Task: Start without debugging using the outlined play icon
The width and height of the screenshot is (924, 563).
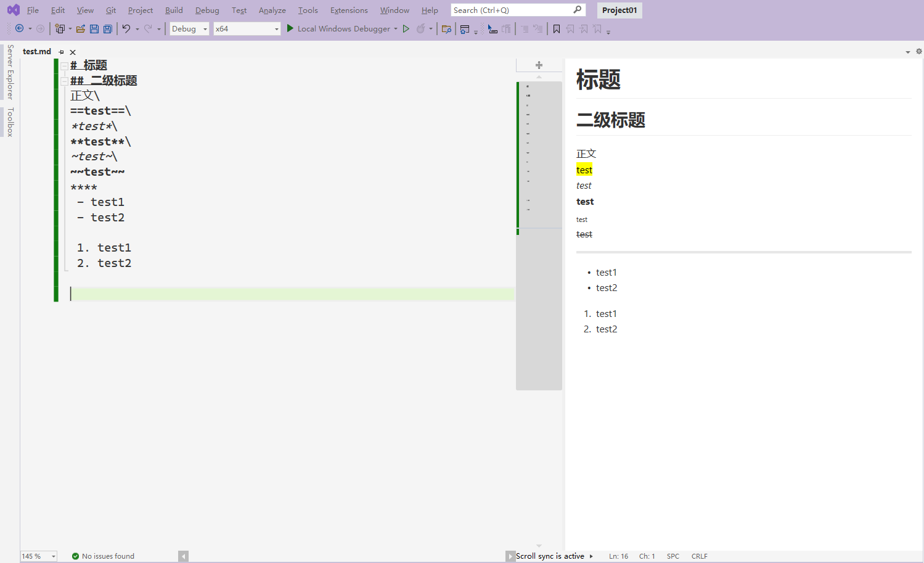Action: click(406, 28)
